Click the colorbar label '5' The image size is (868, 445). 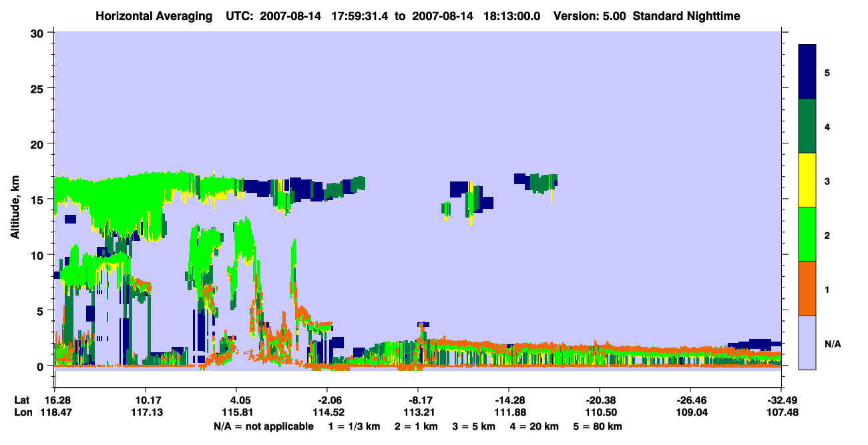tap(827, 72)
